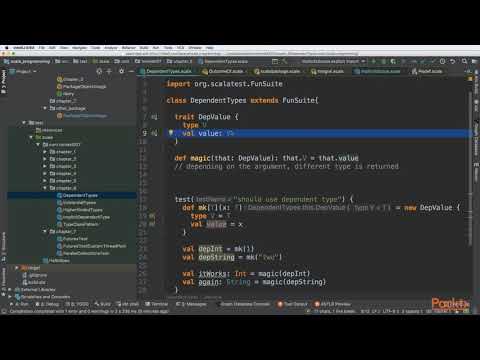This screenshot has height=360, width=480.
Task: Expand External Libraries node
Action: point(10,290)
